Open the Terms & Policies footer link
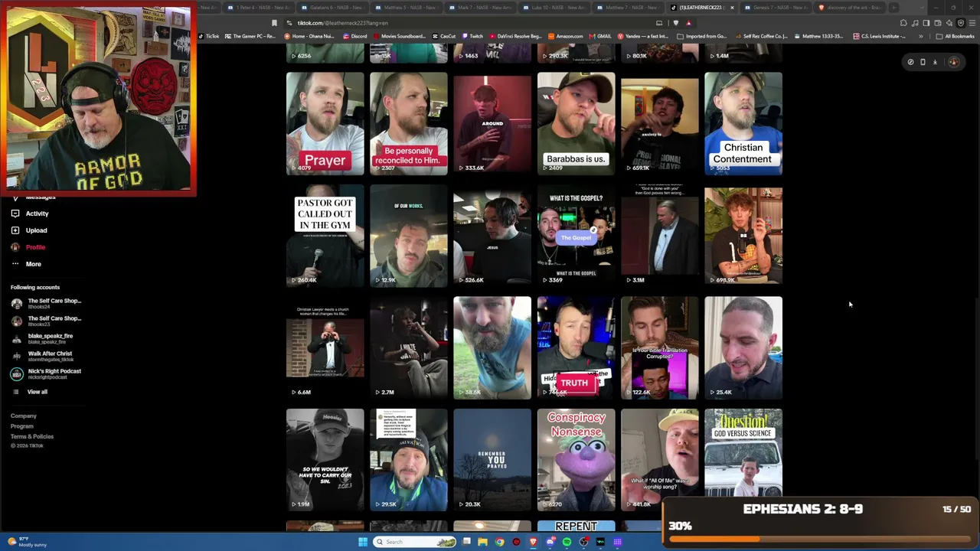 coord(32,436)
